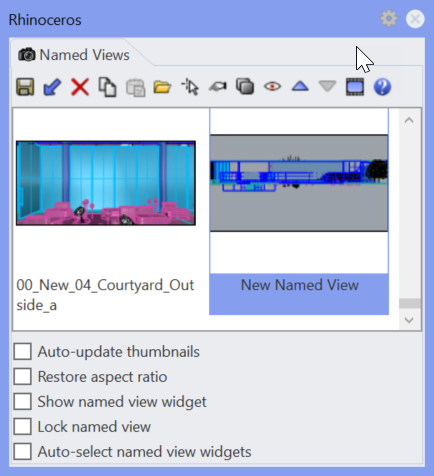Move view up with blue triangle
The height and width of the screenshot is (476, 434).
(300, 87)
